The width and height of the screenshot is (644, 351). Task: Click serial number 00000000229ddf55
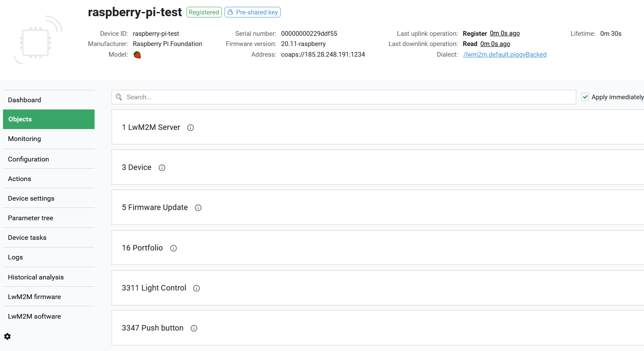(309, 34)
